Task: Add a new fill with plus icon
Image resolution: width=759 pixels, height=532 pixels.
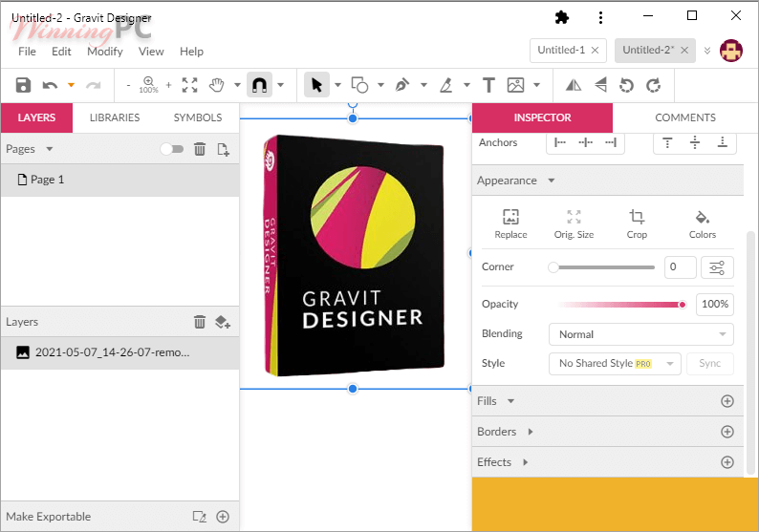Action: pos(727,401)
